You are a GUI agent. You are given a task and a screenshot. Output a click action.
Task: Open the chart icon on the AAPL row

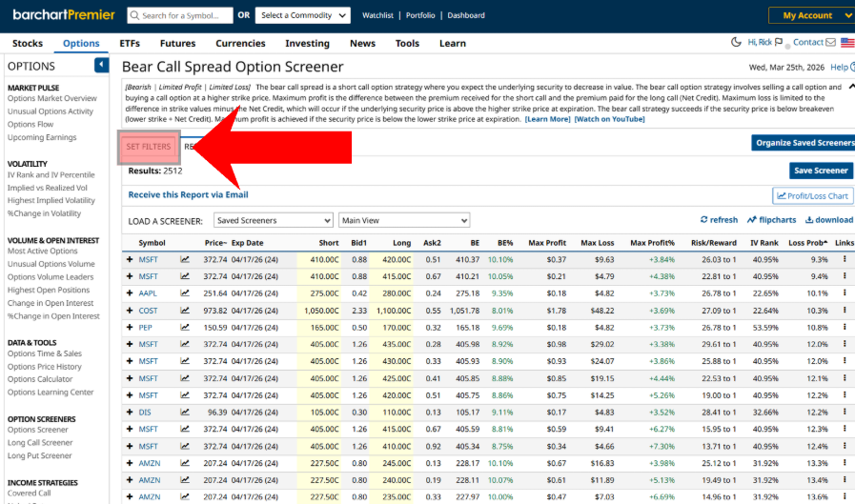click(x=185, y=293)
